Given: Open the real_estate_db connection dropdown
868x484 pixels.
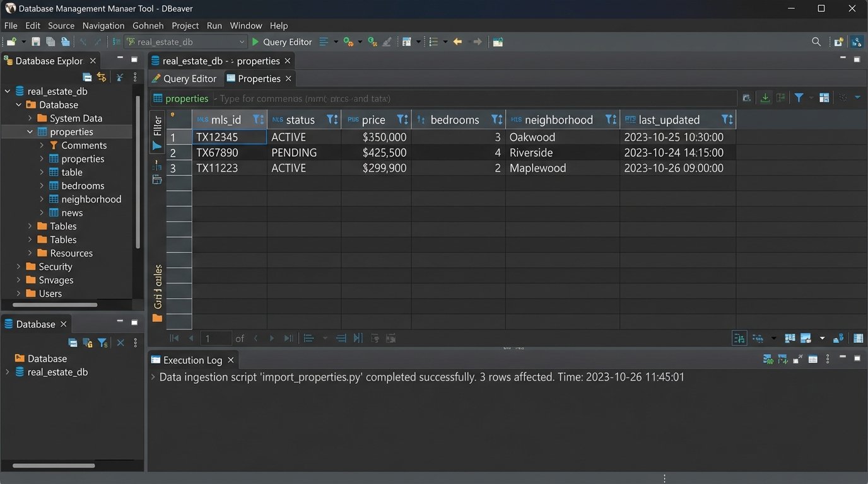Looking at the screenshot, I should point(243,42).
